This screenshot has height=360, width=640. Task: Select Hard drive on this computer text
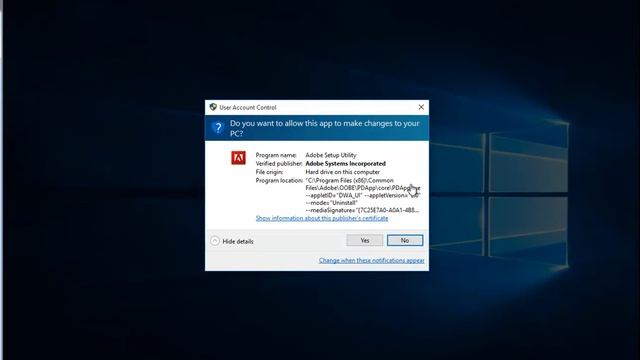tap(342, 172)
